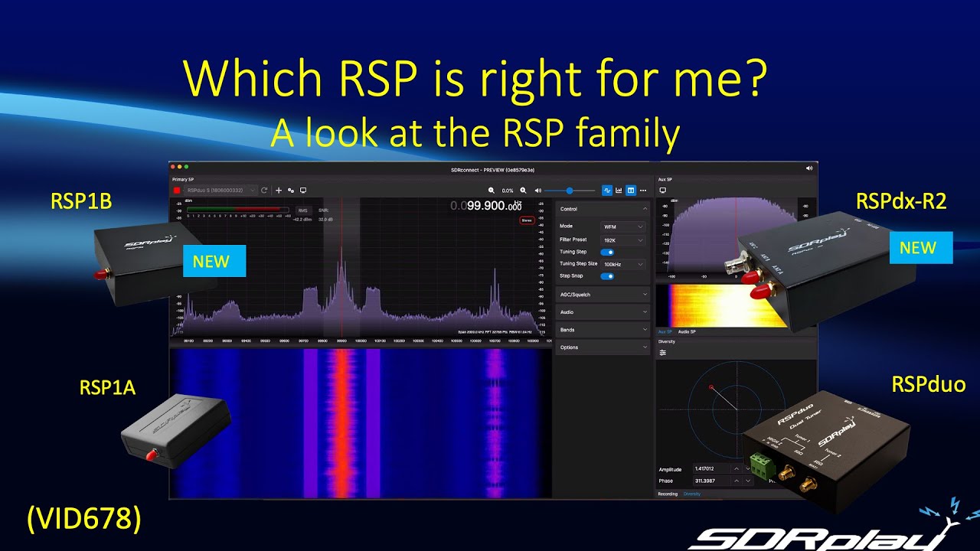Mute audio with toolbar speaker icon
This screenshot has width=980, height=551.
(538, 190)
